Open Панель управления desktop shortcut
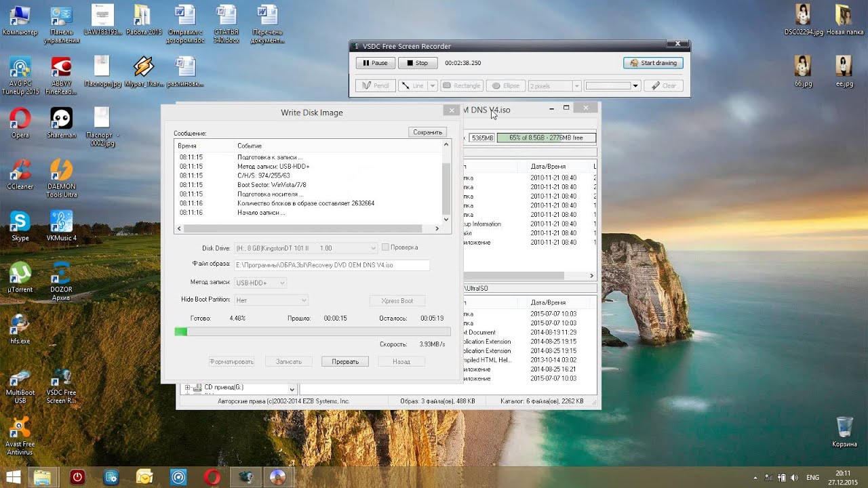 [x=62, y=24]
